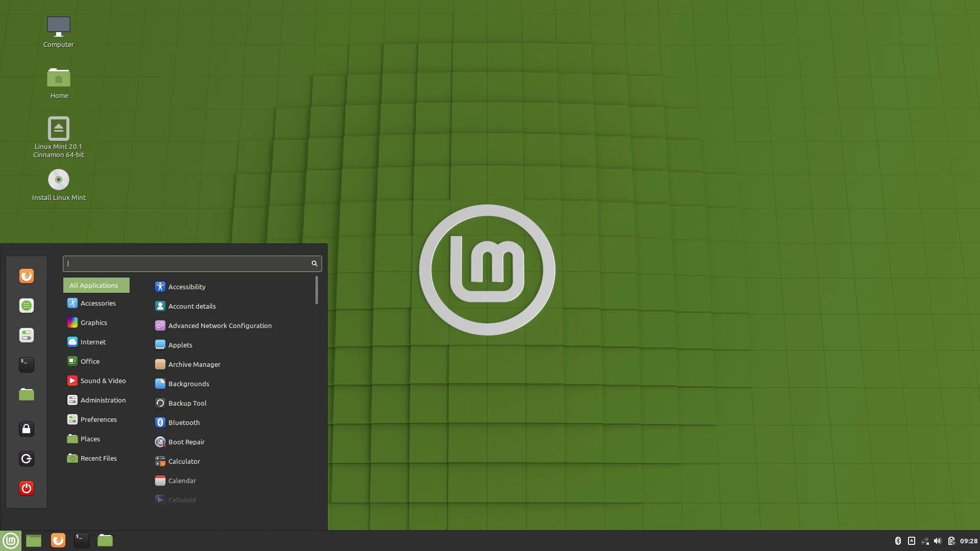This screenshot has height=551, width=980.
Task: Click the applications list scrollbar
Action: pyautogui.click(x=316, y=290)
